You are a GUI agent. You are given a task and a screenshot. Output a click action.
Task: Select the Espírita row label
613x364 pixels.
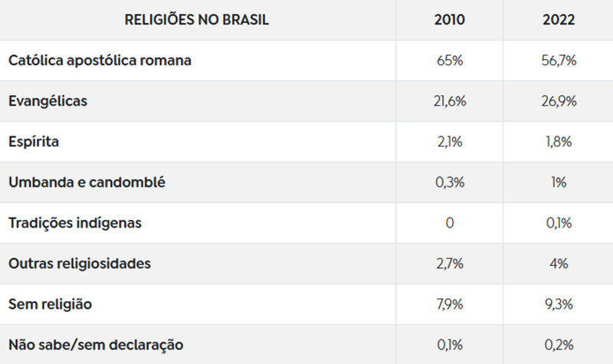(x=34, y=142)
